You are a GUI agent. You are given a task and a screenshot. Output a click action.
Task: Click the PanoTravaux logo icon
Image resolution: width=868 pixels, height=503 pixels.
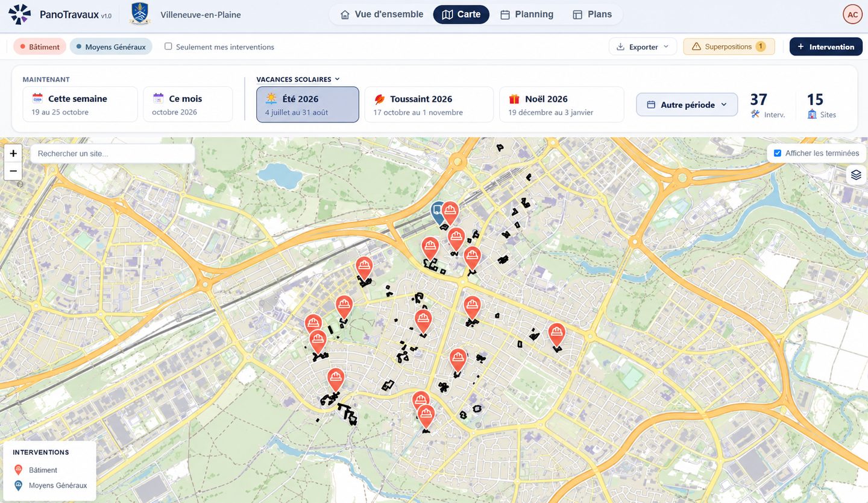click(x=19, y=14)
